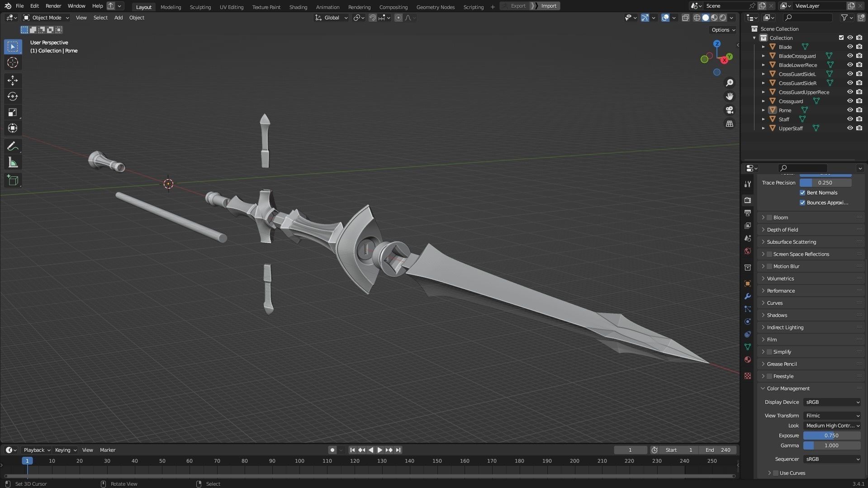Image resolution: width=868 pixels, height=488 pixels.
Task: Click the viewport zoom magnifier icon
Action: (729, 83)
